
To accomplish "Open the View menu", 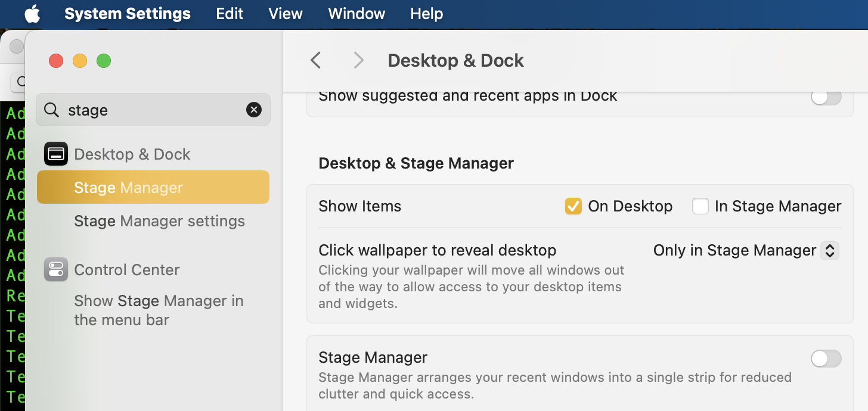I will click(x=286, y=14).
